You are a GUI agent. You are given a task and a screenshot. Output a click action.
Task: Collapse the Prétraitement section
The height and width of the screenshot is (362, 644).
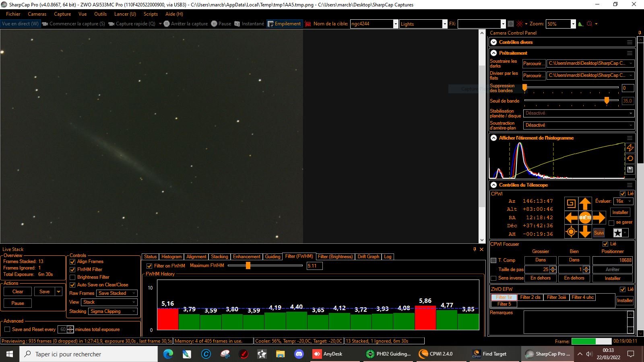[x=494, y=53]
